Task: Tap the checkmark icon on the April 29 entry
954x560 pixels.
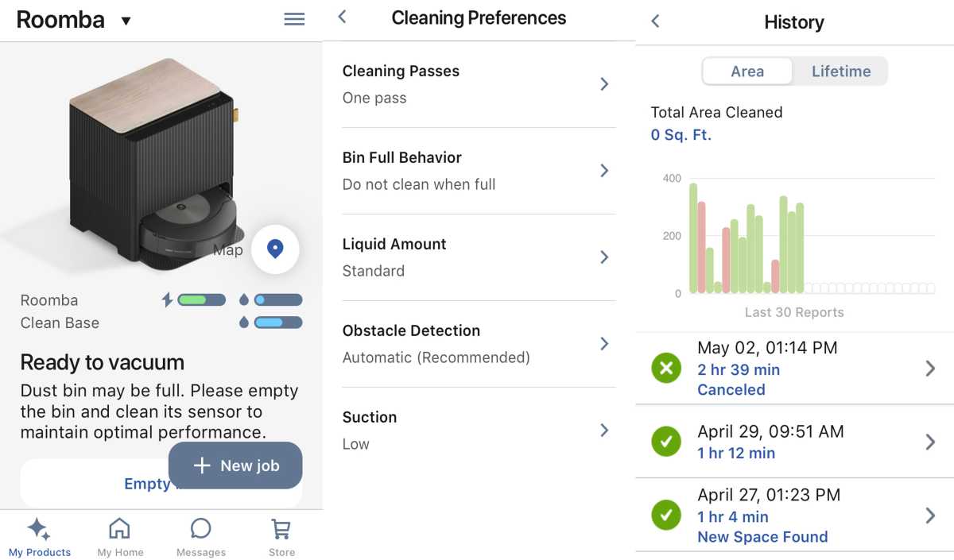Action: pos(666,441)
